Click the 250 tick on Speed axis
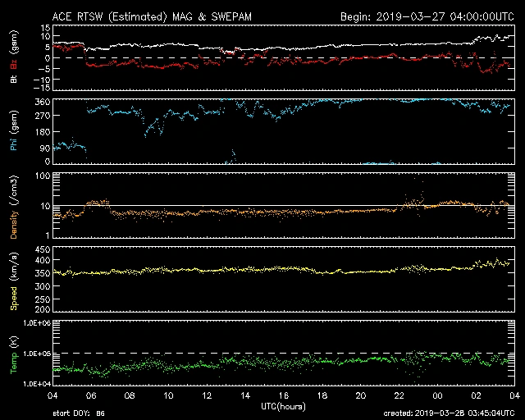The height and width of the screenshot is (420, 525). [43, 299]
